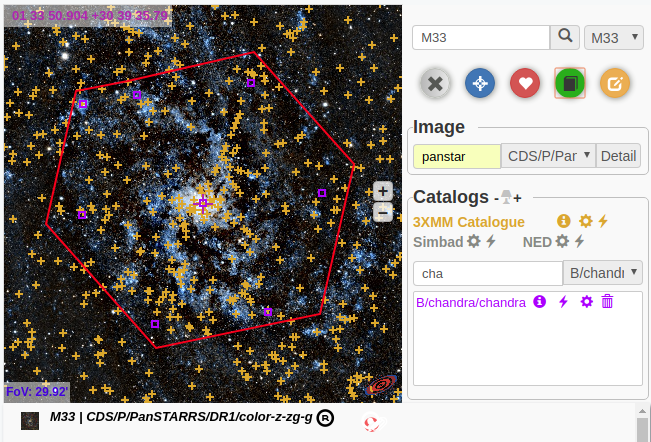Click the magnifying glass search button

coord(566,37)
